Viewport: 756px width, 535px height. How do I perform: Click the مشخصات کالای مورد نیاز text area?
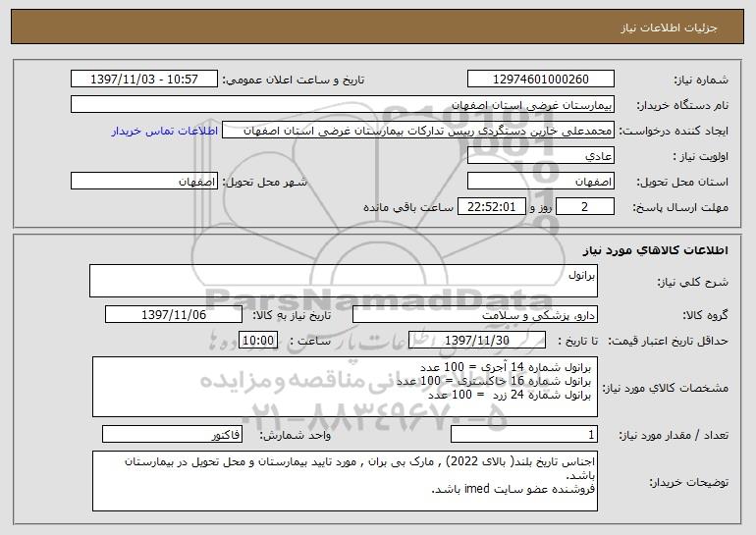coord(345,387)
